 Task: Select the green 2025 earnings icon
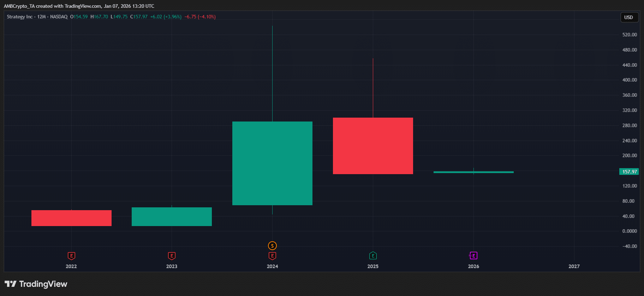tap(373, 255)
